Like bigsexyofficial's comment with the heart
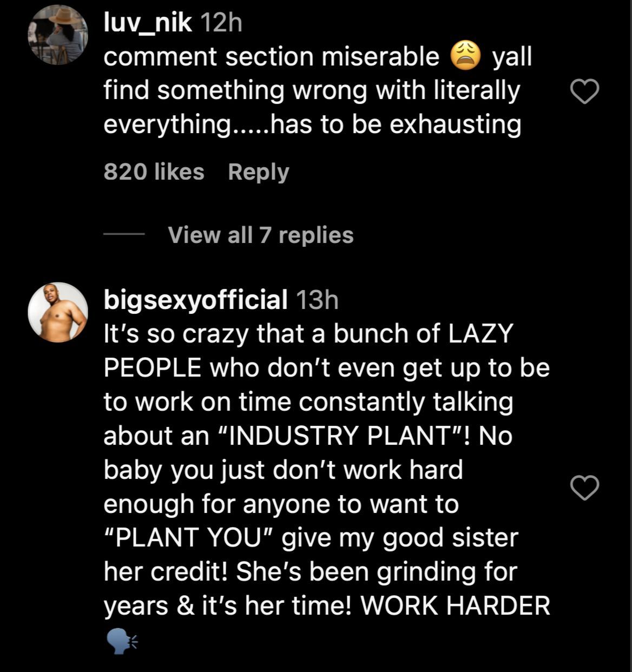 [x=585, y=488]
